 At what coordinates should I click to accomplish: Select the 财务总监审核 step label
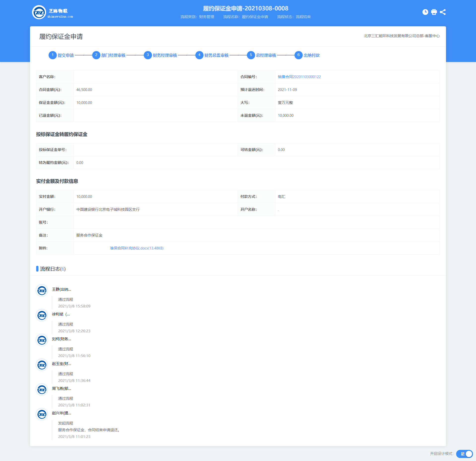216,55
